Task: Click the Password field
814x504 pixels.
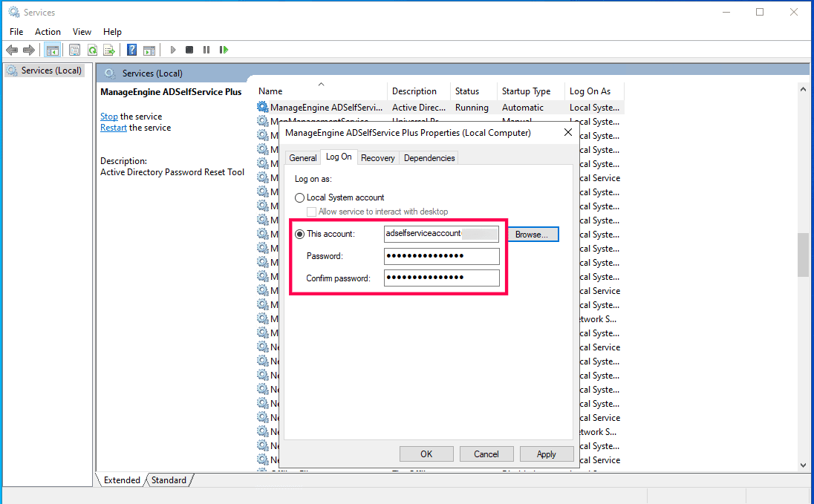Action: [442, 256]
